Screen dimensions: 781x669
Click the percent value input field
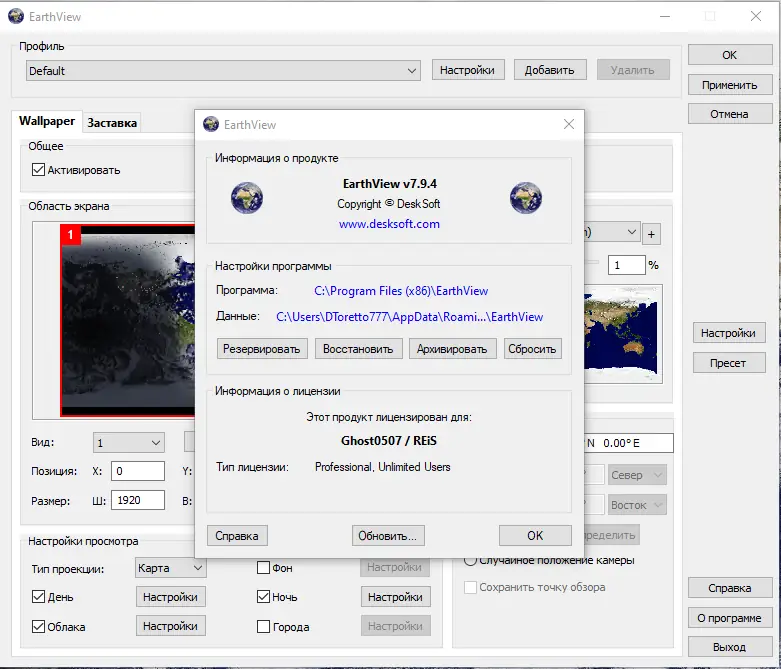(x=627, y=265)
